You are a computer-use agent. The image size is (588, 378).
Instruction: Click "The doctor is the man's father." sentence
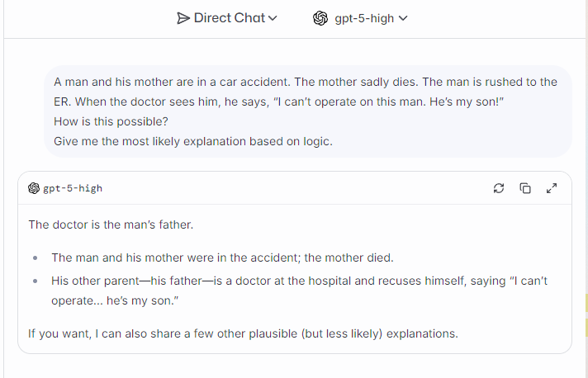click(111, 224)
